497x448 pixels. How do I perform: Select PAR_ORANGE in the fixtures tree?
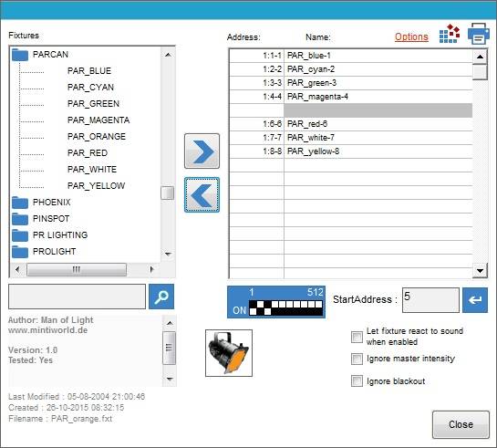pos(97,137)
